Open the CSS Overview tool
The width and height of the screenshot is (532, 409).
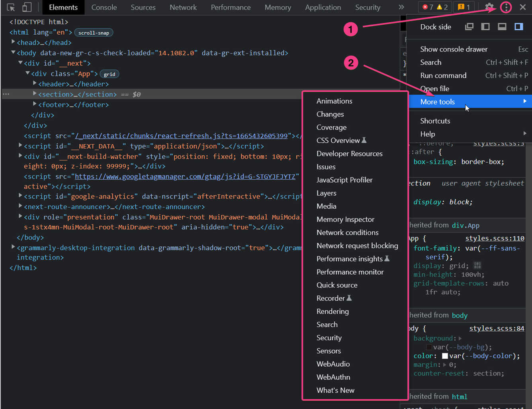point(355,140)
